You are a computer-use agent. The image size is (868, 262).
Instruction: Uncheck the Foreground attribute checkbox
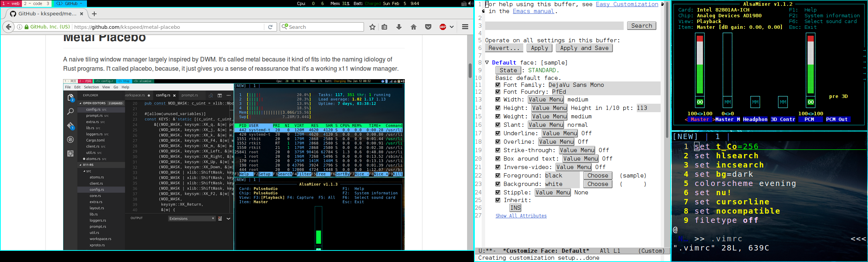[498, 176]
